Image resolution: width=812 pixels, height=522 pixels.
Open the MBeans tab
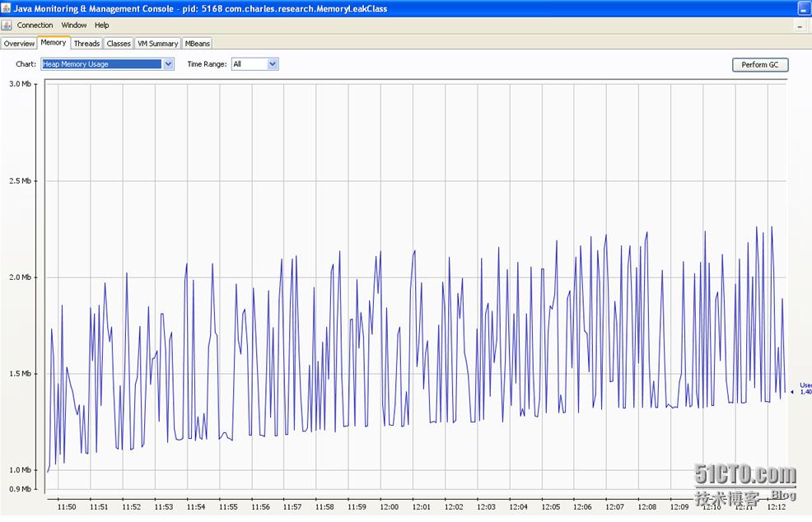tap(198, 44)
